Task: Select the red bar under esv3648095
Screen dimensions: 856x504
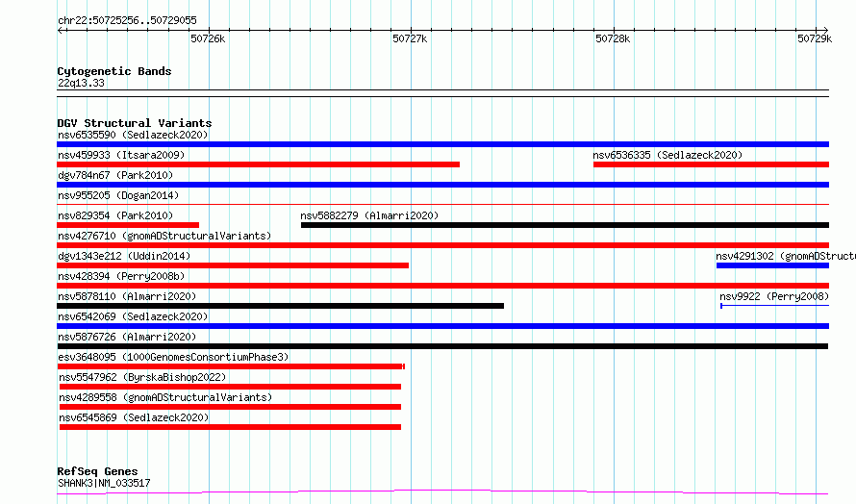Action: tap(231, 366)
